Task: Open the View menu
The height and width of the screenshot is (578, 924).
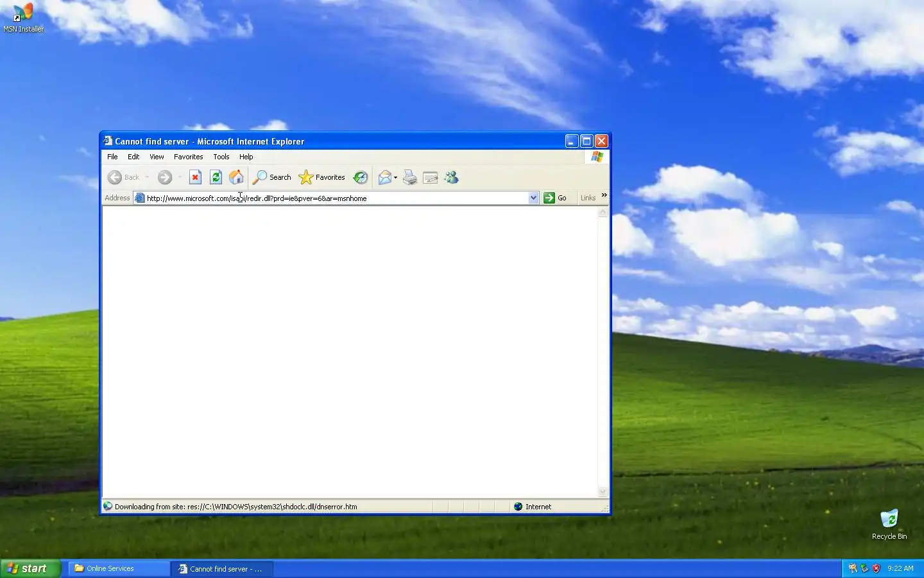Action: click(x=157, y=157)
